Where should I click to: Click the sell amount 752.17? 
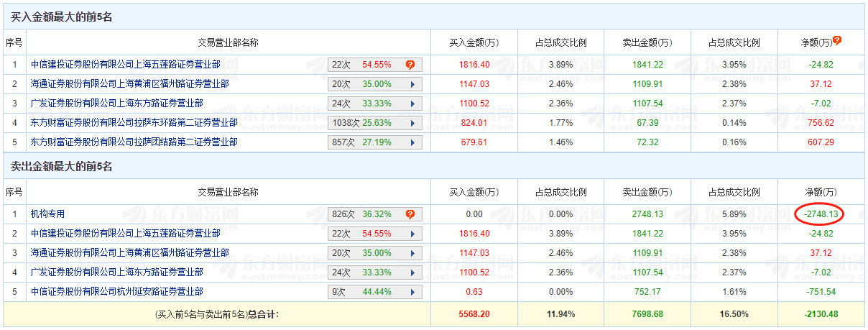(x=647, y=292)
